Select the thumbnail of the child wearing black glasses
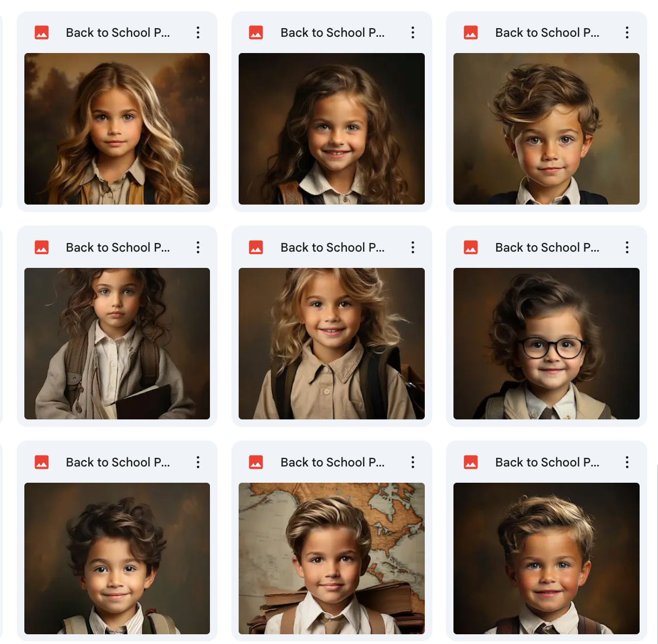This screenshot has width=658, height=644. pyautogui.click(x=547, y=344)
